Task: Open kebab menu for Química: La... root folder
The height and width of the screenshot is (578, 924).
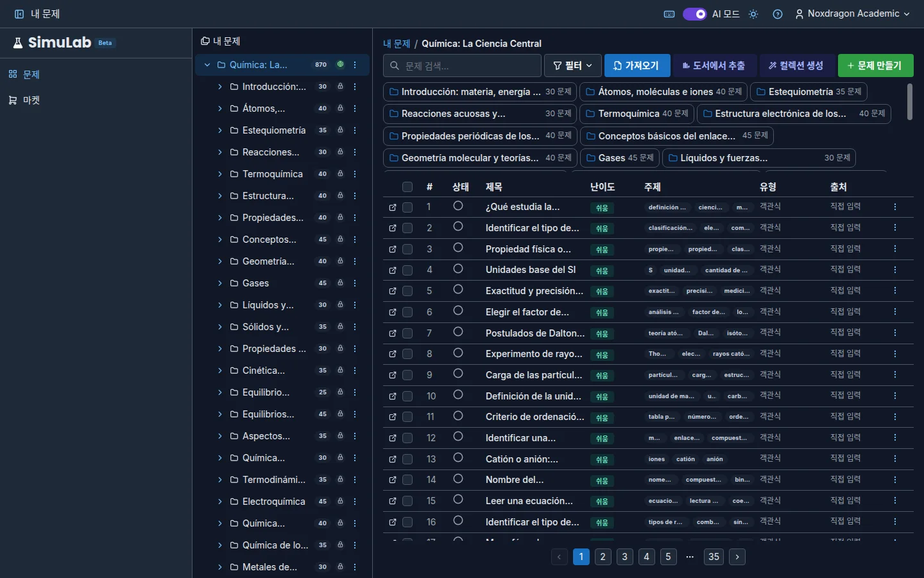Action: coord(355,65)
